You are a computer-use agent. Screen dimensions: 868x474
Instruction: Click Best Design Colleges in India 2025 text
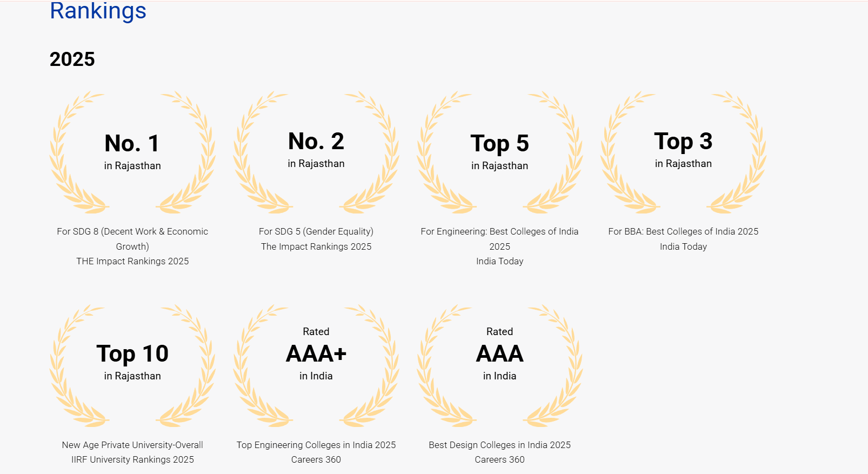pyautogui.click(x=500, y=445)
